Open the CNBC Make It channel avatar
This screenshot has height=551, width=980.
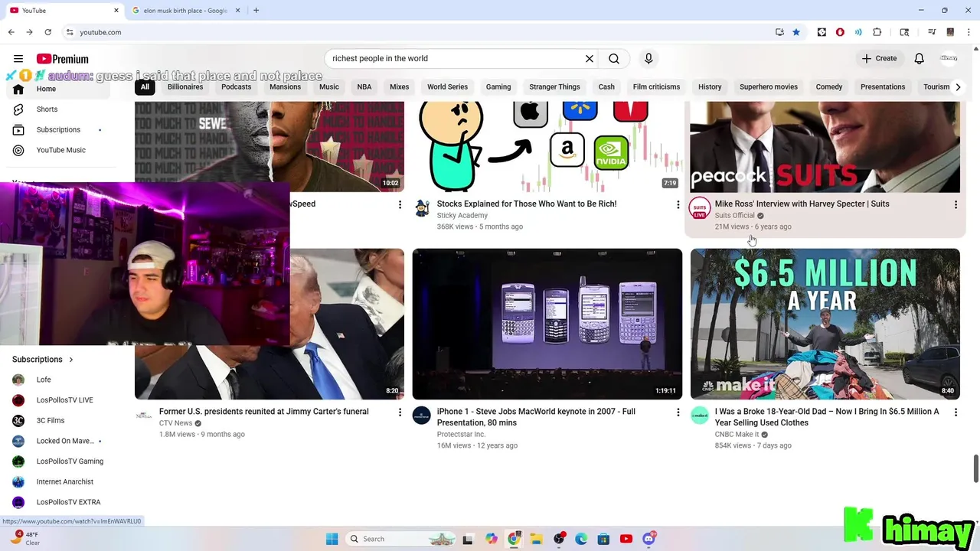[700, 416]
